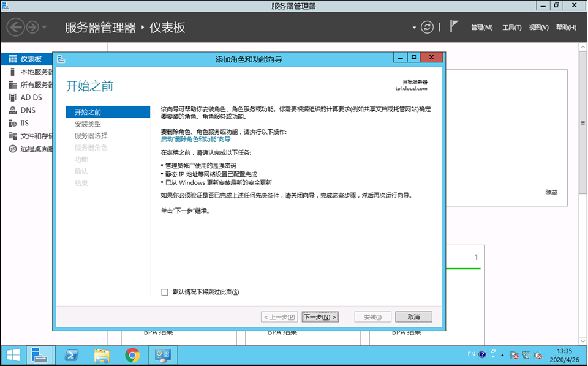This screenshot has height=366, width=588.
Task: Select the 开始之前 wizard step
Action: 88,112
